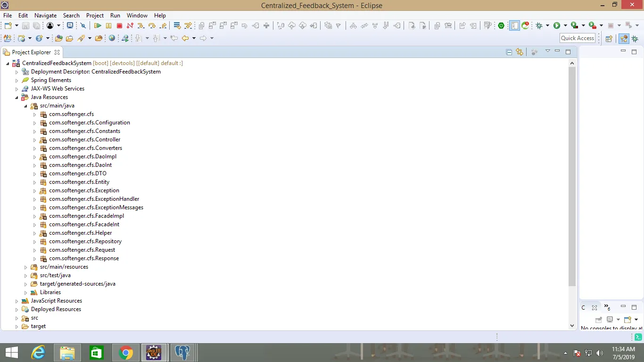Viewport: 644px width, 362px height.
Task: Click Collapse All in Project Explorer
Action: coord(509,52)
